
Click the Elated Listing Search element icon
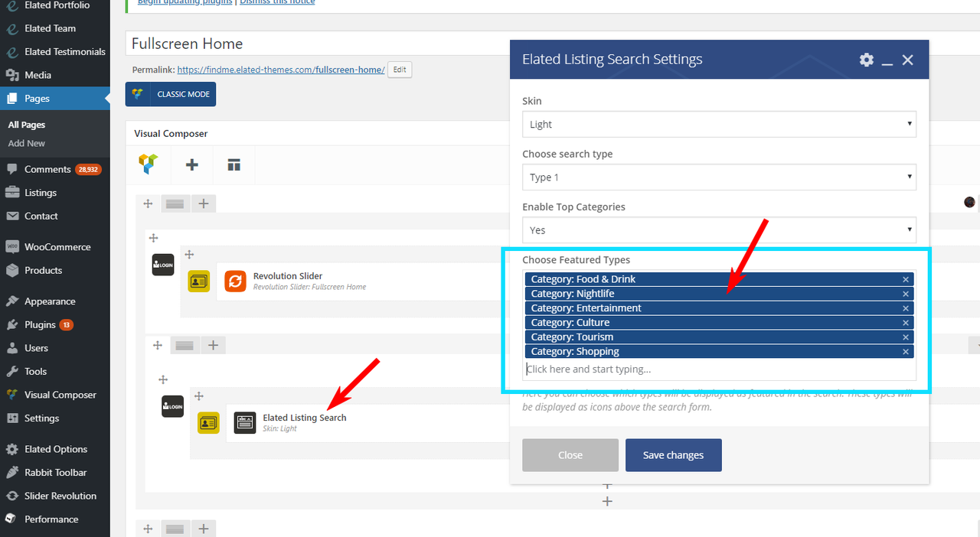245,423
